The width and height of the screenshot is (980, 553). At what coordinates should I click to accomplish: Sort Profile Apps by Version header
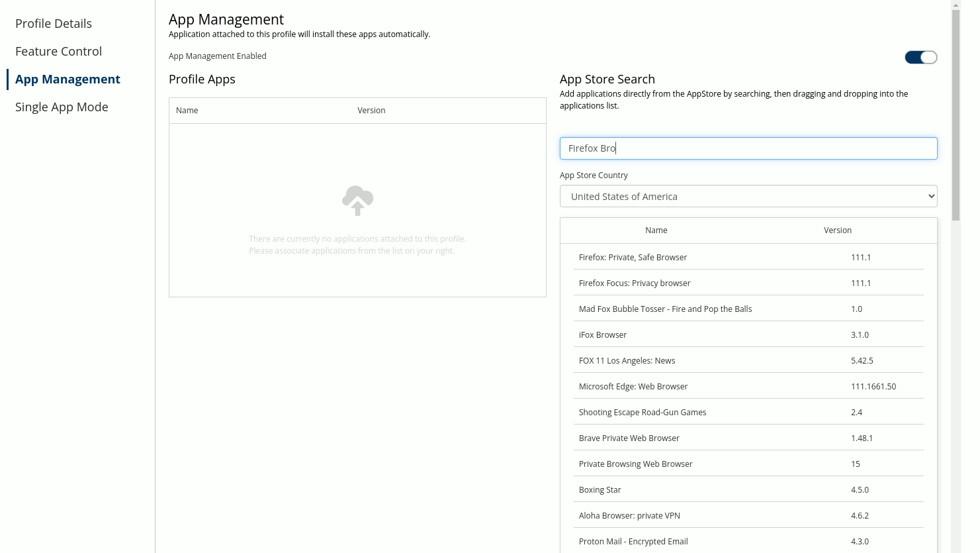pyautogui.click(x=371, y=110)
